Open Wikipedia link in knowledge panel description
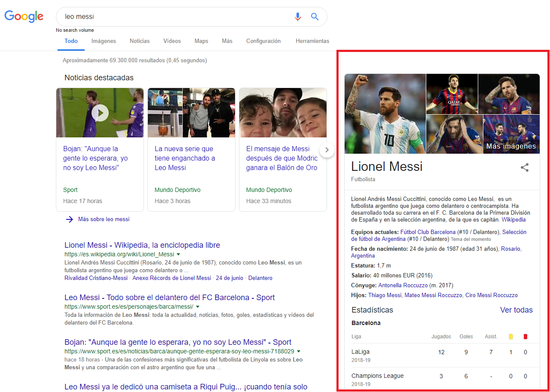This screenshot has height=392, width=550. coord(514,219)
